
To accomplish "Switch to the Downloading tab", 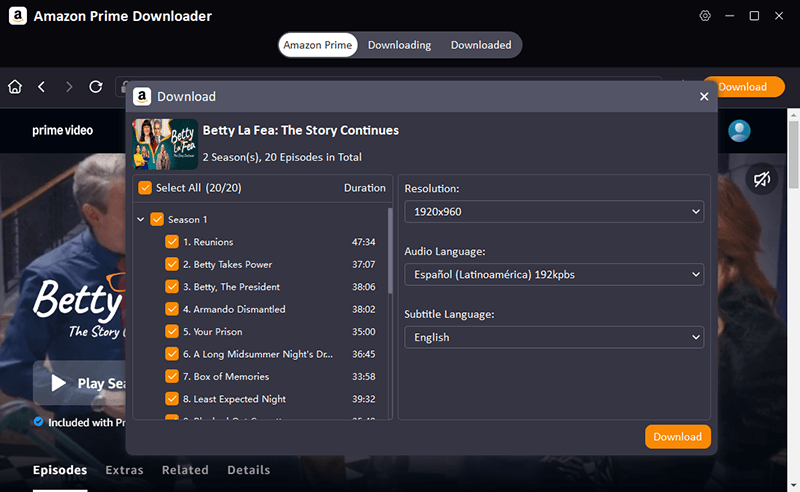I will pos(399,45).
